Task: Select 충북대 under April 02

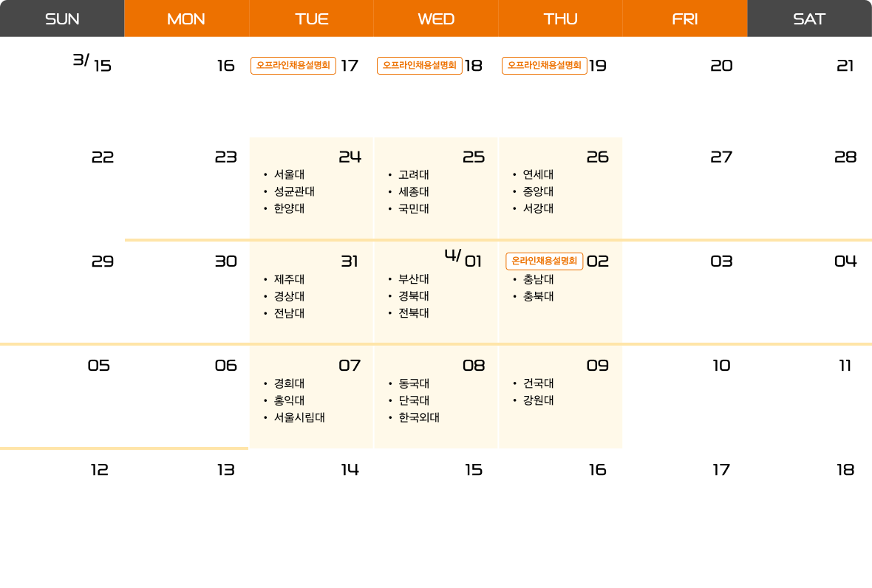Action: pos(538,296)
